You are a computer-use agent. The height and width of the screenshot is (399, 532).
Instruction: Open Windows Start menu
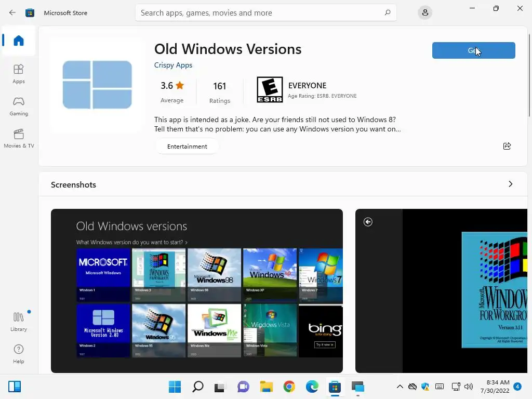(175, 387)
